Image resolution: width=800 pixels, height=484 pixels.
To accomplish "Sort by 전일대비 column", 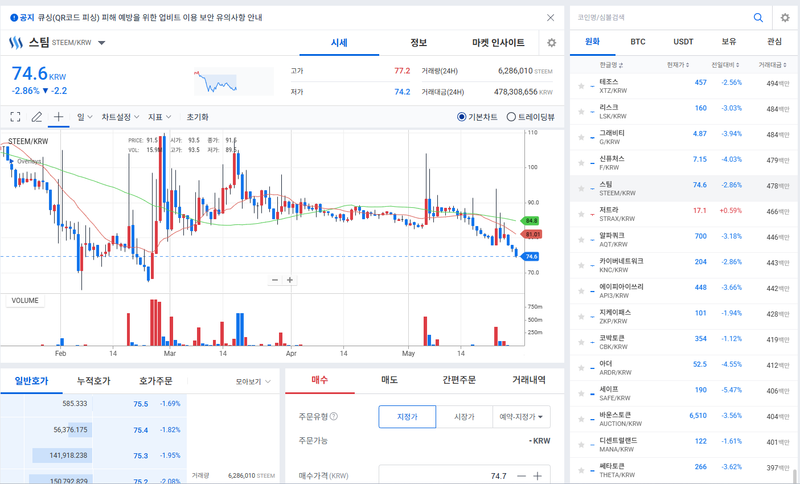I will [x=726, y=65].
